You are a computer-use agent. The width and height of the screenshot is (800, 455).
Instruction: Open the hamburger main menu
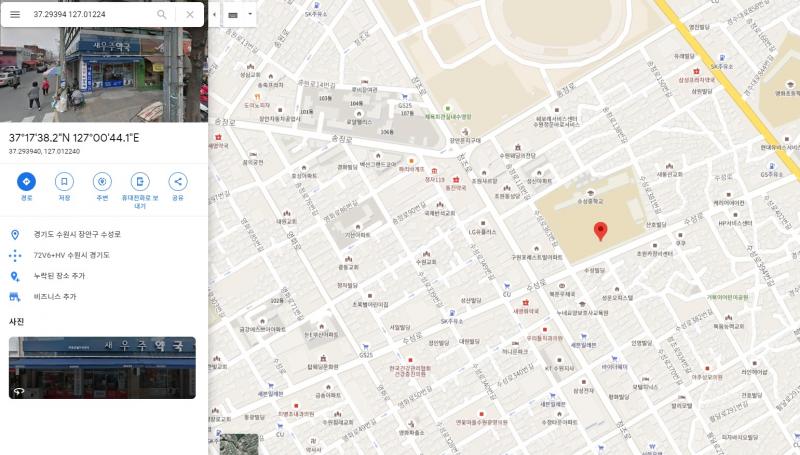click(x=15, y=14)
